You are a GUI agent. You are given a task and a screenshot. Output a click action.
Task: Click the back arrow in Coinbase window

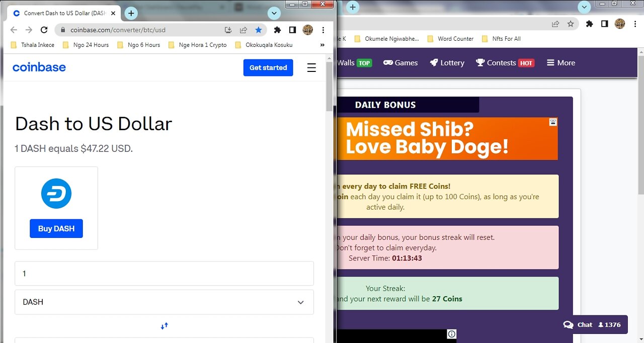click(x=14, y=30)
